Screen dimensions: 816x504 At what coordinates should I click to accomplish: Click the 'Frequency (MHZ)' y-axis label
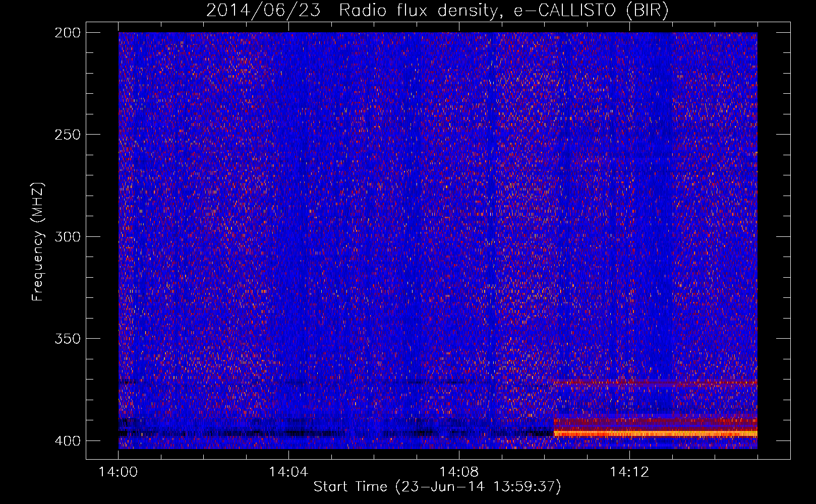pyautogui.click(x=38, y=241)
